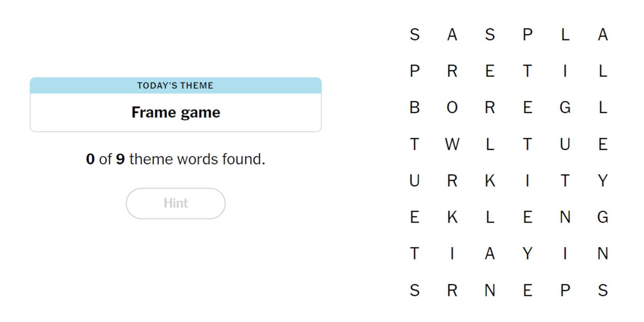644x322 pixels.
Task: Select the R in the bottom row
Action: (x=453, y=290)
